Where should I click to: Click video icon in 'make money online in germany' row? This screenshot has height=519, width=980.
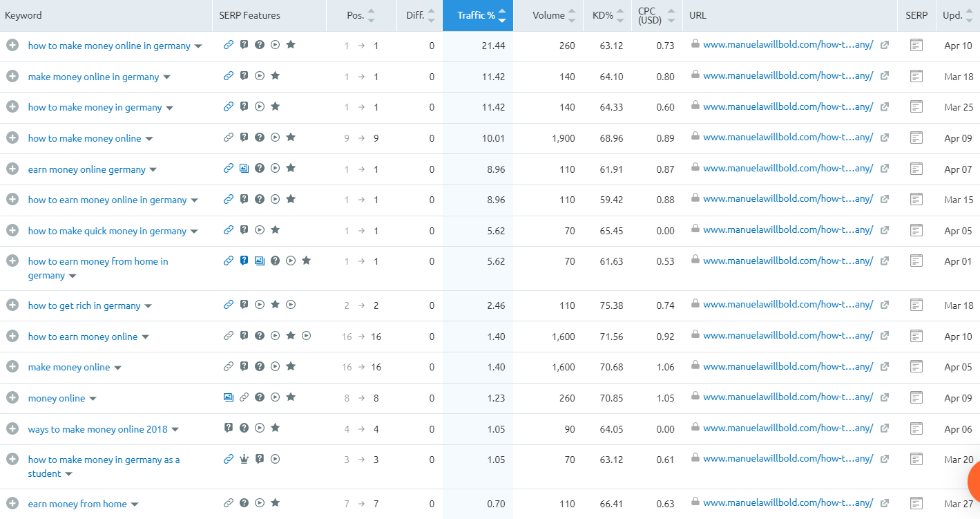pos(260,76)
